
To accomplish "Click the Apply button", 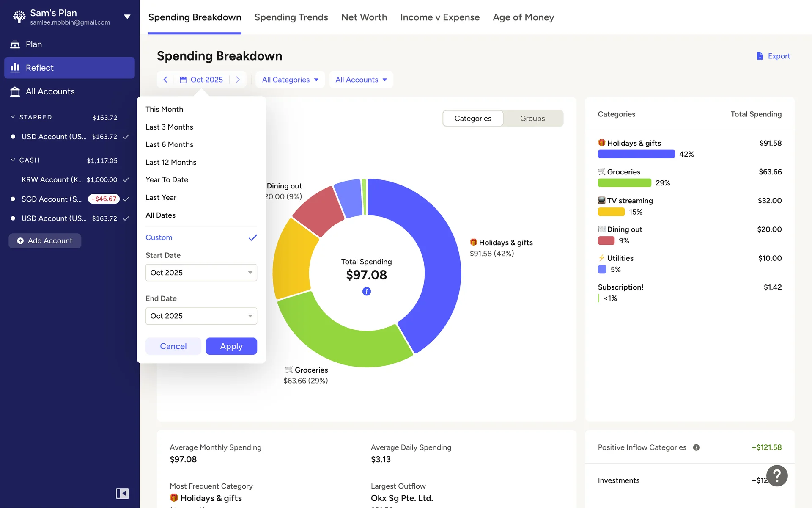I will click(231, 346).
